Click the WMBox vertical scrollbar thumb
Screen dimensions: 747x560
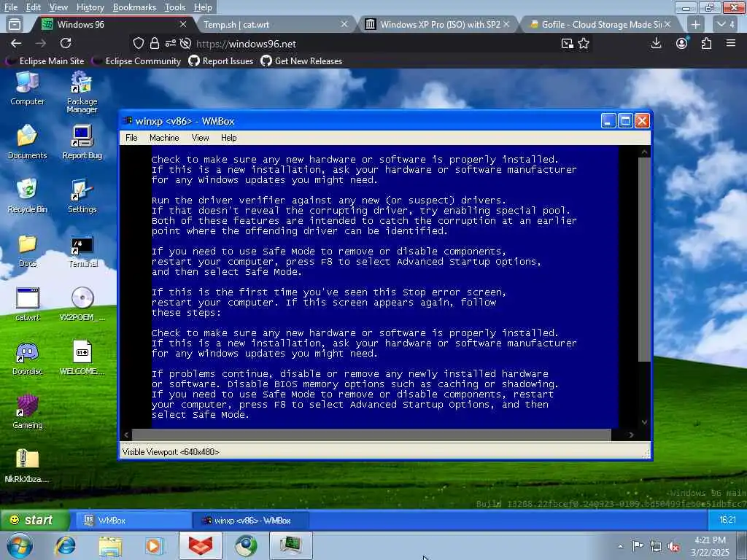click(x=644, y=259)
